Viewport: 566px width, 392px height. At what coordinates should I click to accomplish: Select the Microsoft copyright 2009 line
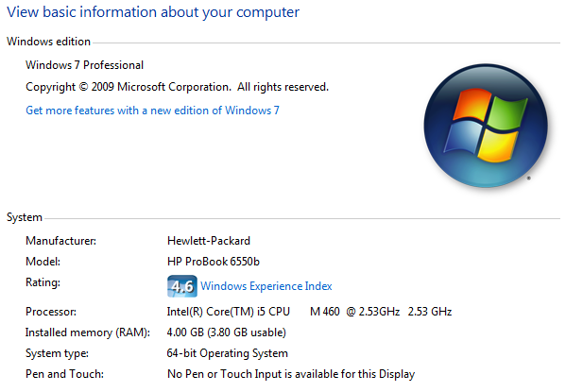[x=177, y=87]
